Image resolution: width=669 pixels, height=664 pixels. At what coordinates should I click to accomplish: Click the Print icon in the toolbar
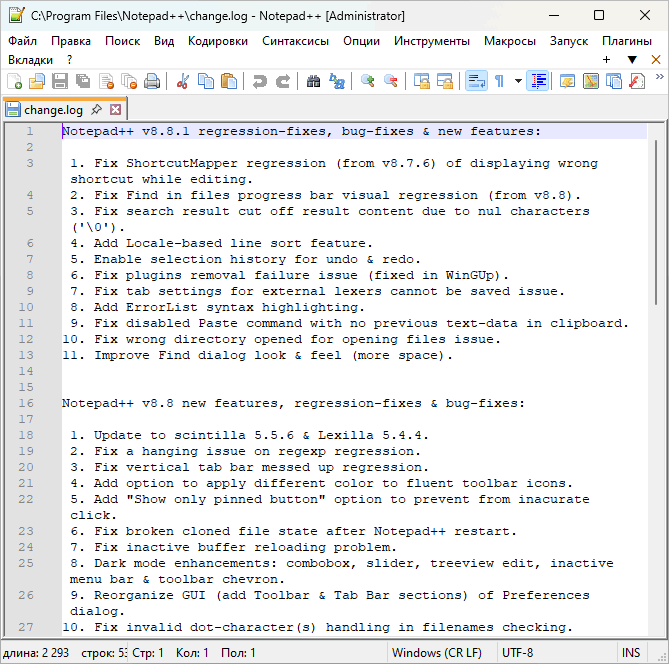(x=152, y=82)
